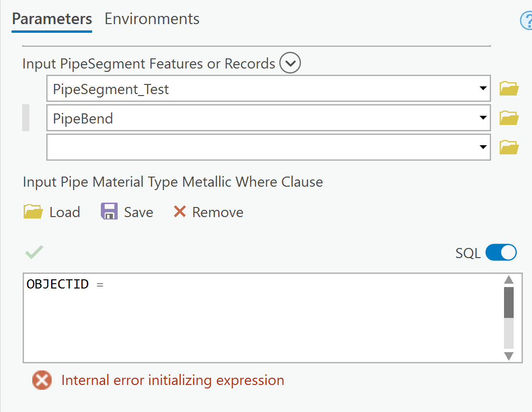Viewport: 532px width, 412px height.
Task: Toggle the SQL mode switch off
Action: point(501,252)
